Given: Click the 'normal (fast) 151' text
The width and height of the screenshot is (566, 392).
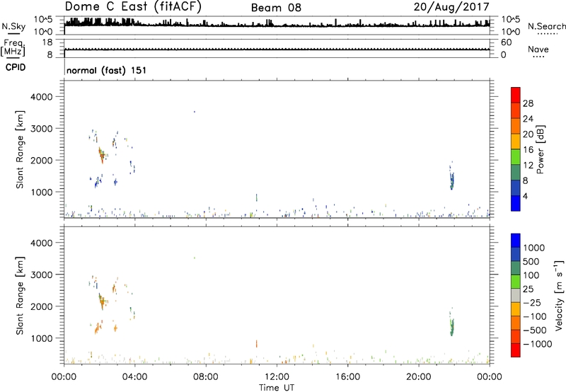Looking at the screenshot, I should coord(107,70).
